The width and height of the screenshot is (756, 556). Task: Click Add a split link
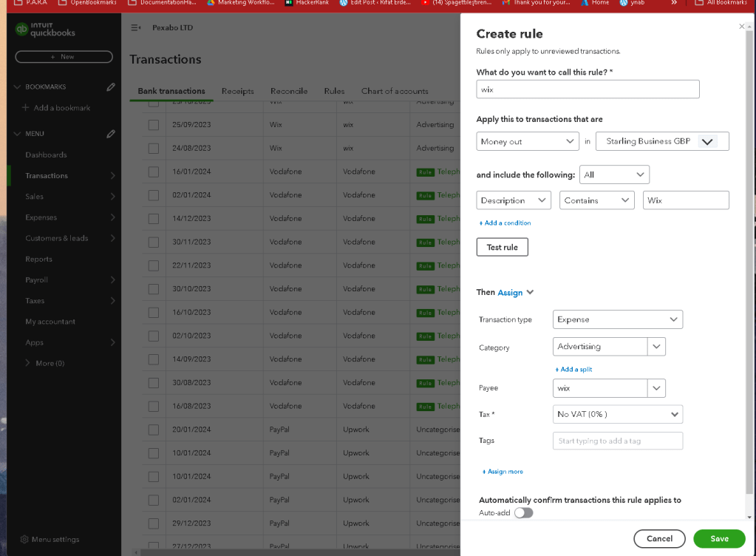point(573,370)
